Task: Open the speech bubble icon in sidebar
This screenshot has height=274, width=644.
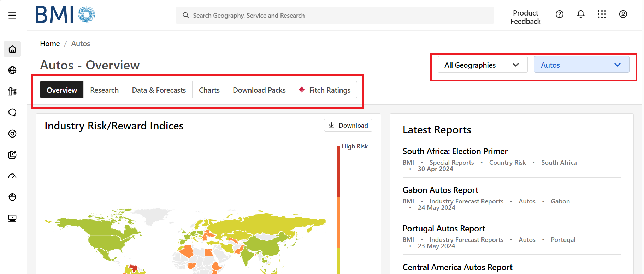Action: pos(12,112)
